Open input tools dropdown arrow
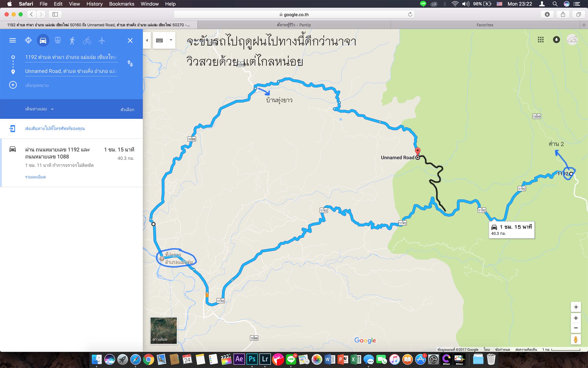Viewport: 588px width, 368px height. point(171,40)
